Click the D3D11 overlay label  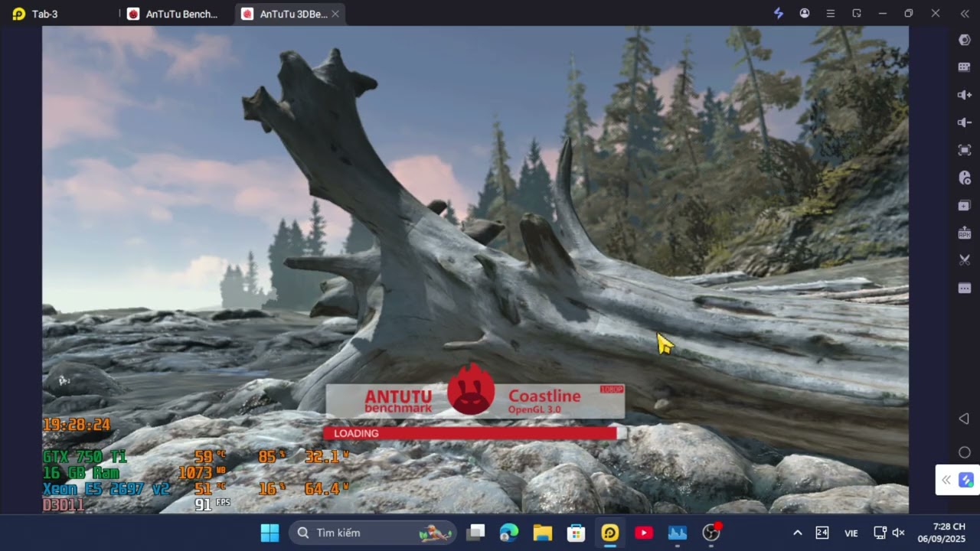(x=64, y=505)
